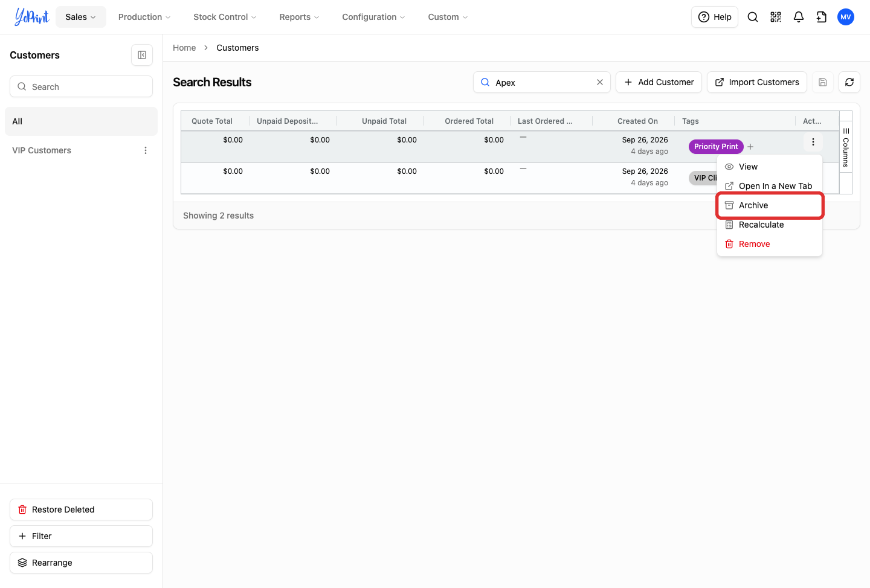Select Remove in the context menu
The width and height of the screenshot is (870, 588).
(770, 244)
